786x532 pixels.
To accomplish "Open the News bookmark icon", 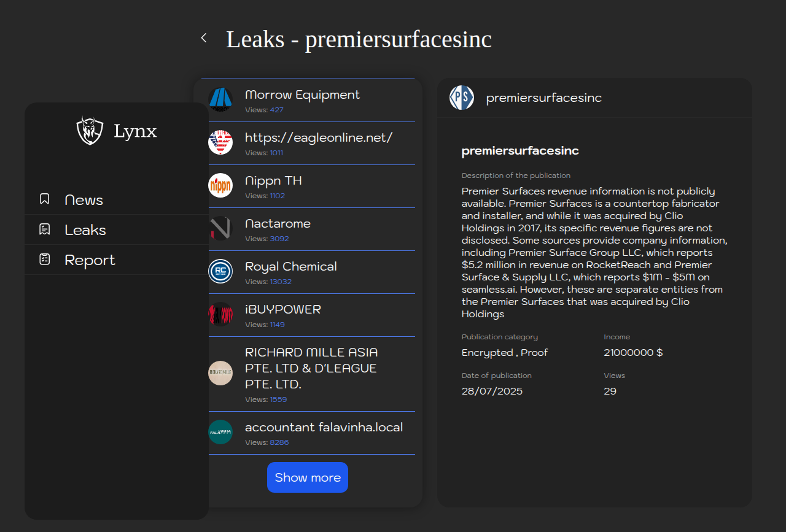I will tap(44, 199).
